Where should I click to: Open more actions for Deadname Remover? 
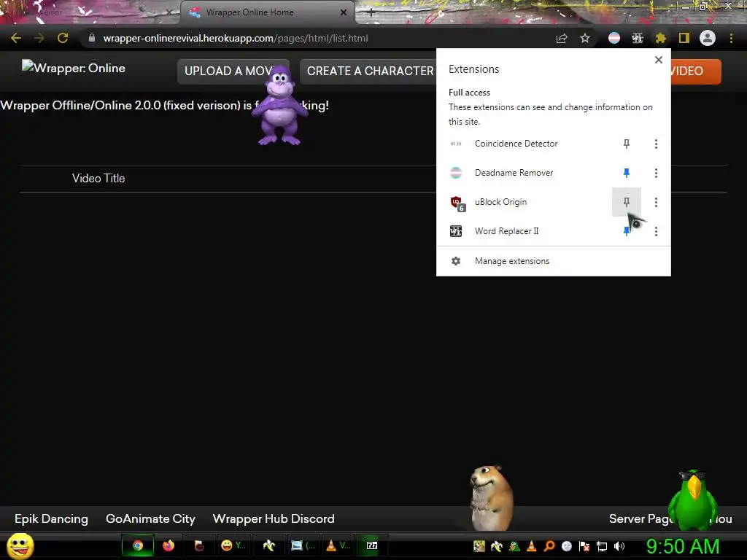pyautogui.click(x=656, y=173)
